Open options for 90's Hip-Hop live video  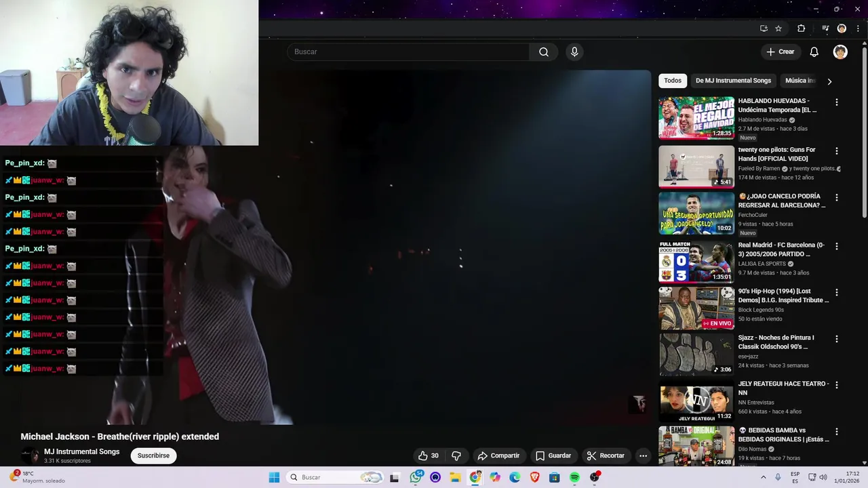[836, 293]
